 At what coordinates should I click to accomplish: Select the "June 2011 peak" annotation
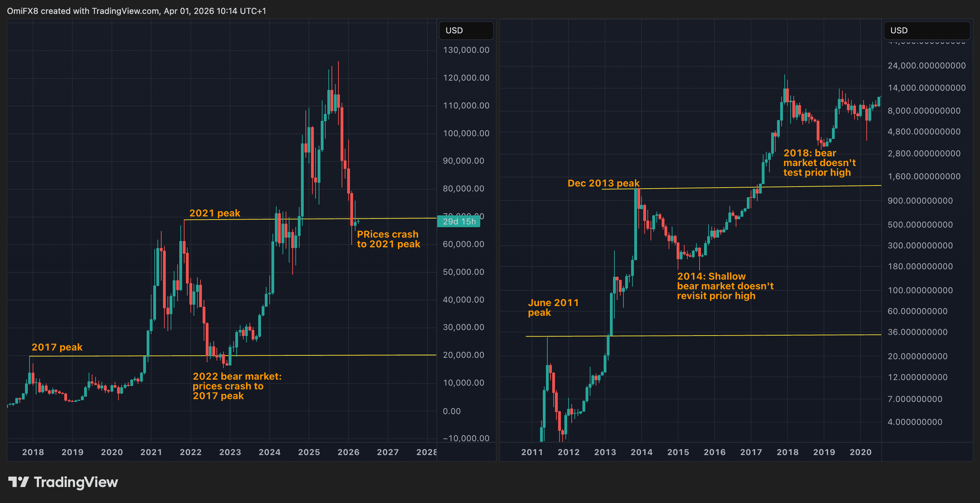pos(553,307)
